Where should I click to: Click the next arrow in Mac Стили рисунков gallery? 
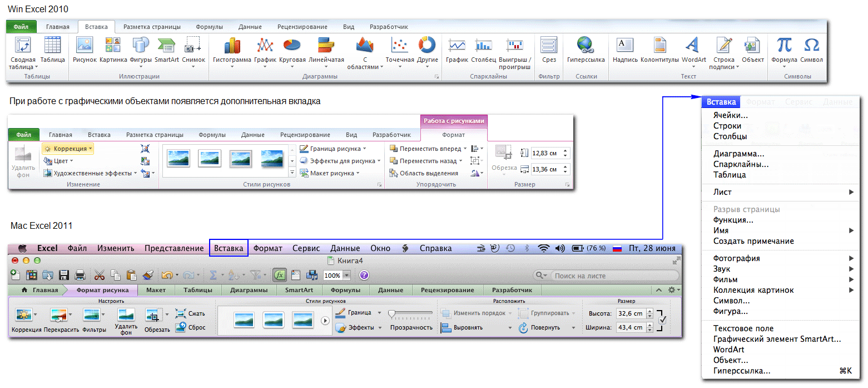pyautogui.click(x=325, y=321)
